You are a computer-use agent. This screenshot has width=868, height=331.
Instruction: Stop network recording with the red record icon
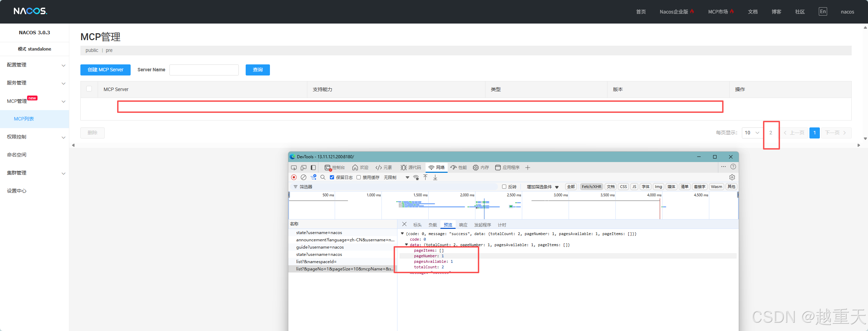click(x=294, y=177)
